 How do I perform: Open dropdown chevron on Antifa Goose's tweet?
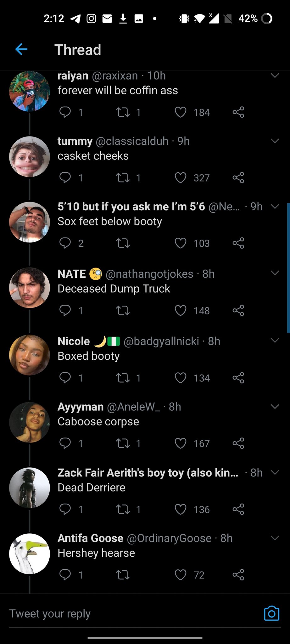pyautogui.click(x=275, y=538)
